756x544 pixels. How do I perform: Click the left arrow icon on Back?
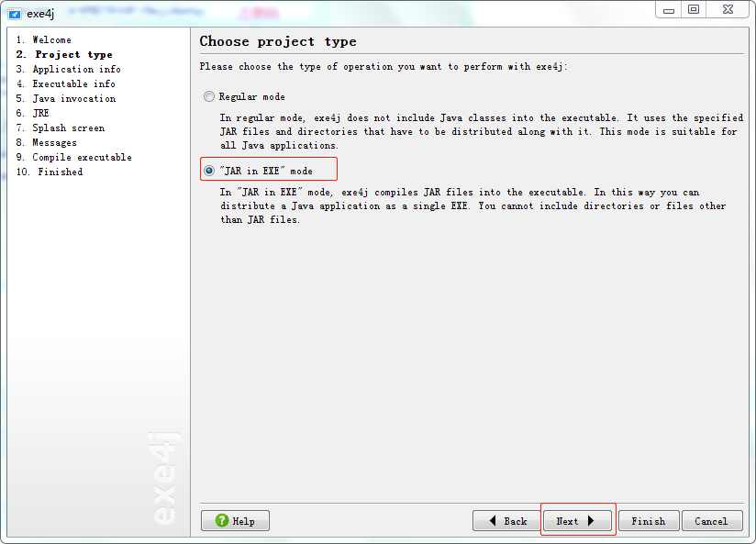(493, 521)
